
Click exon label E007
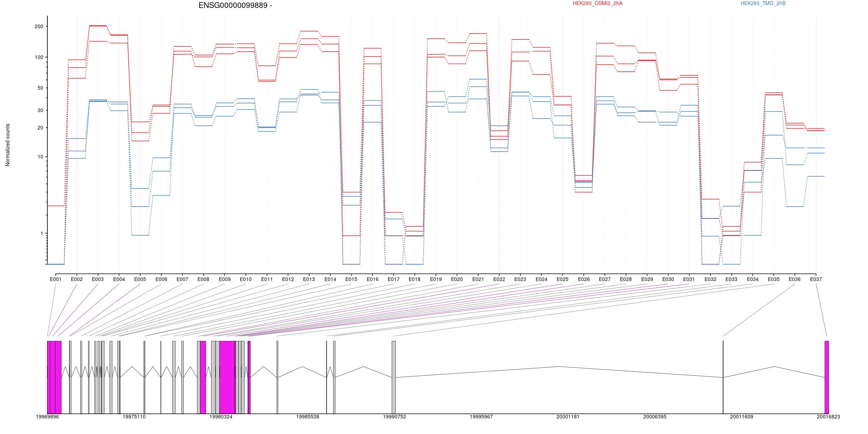[x=182, y=279]
